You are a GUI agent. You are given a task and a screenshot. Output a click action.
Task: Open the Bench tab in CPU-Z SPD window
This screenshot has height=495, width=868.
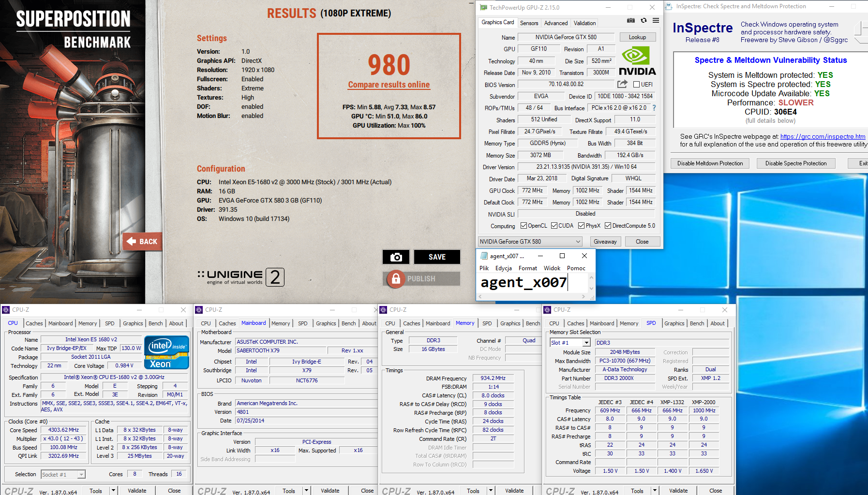point(697,323)
